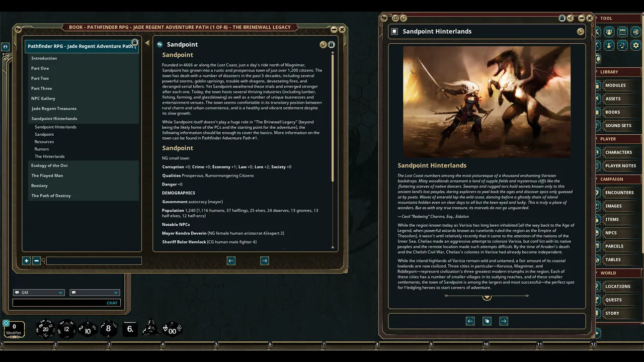Image resolution: width=644 pixels, height=362 pixels.
Task: Collapse the Library sidebar section header
Action: 619,72
